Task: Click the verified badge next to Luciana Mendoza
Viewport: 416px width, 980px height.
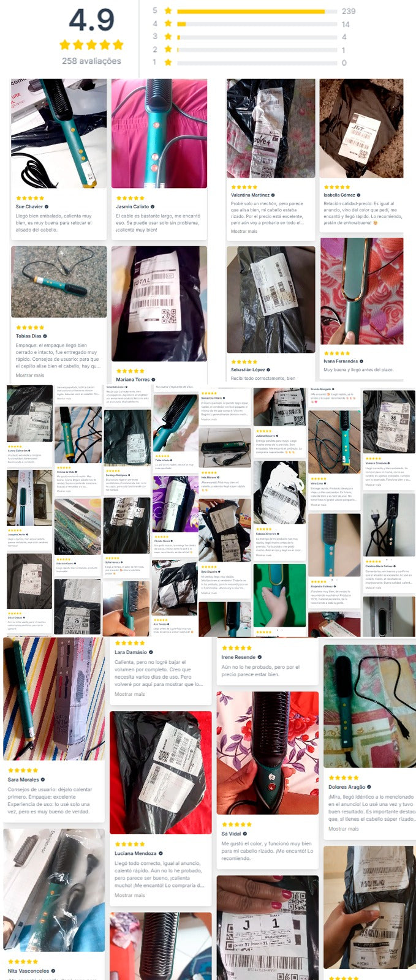Action: [x=161, y=853]
